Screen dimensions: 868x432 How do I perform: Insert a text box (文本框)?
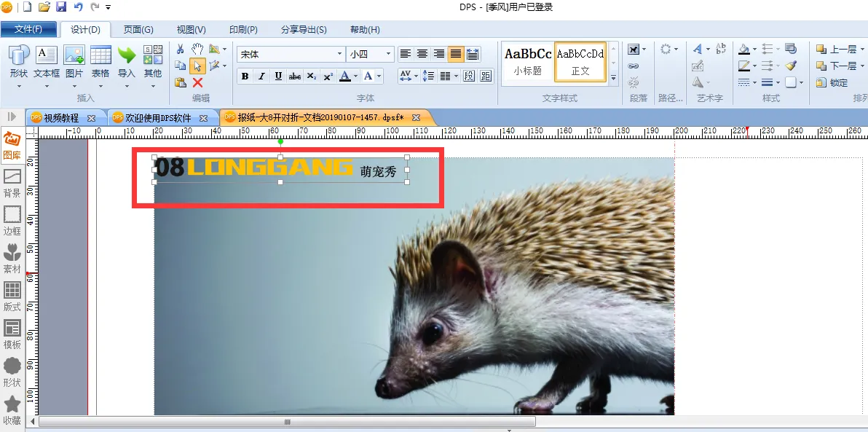point(47,63)
